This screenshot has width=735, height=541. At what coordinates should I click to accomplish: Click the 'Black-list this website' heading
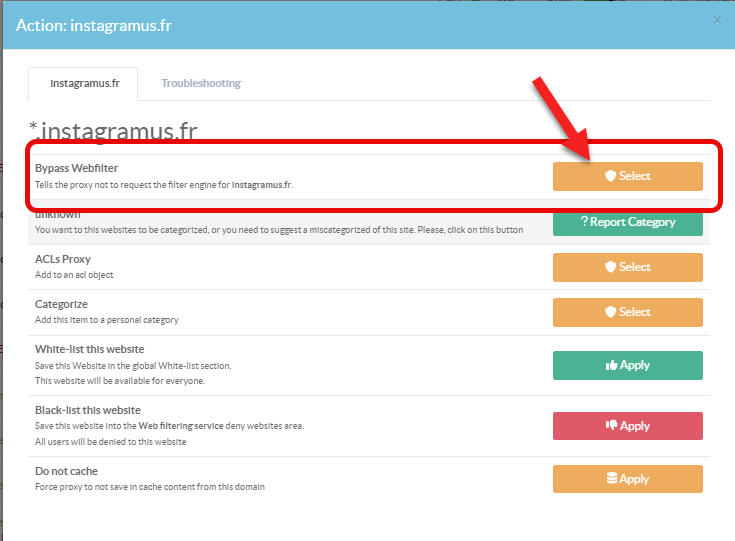click(x=88, y=410)
